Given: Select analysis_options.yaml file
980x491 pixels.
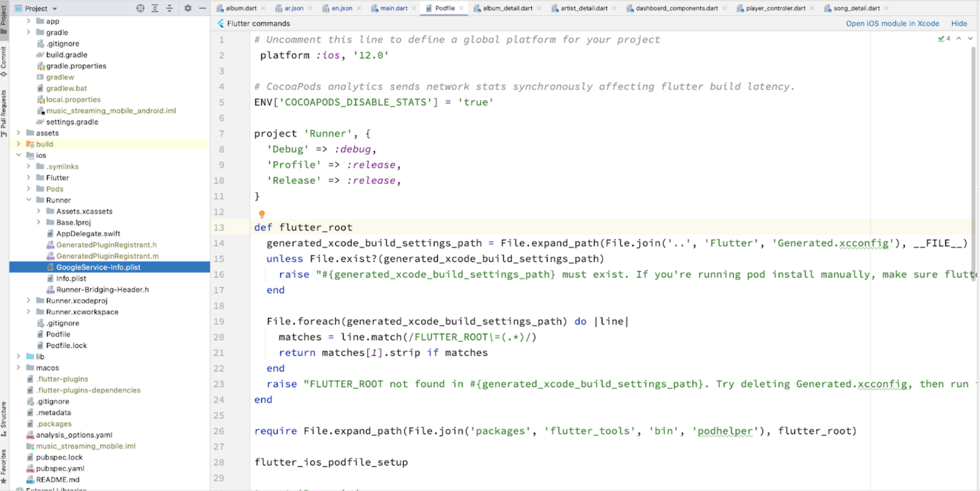Looking at the screenshot, I should [74, 435].
